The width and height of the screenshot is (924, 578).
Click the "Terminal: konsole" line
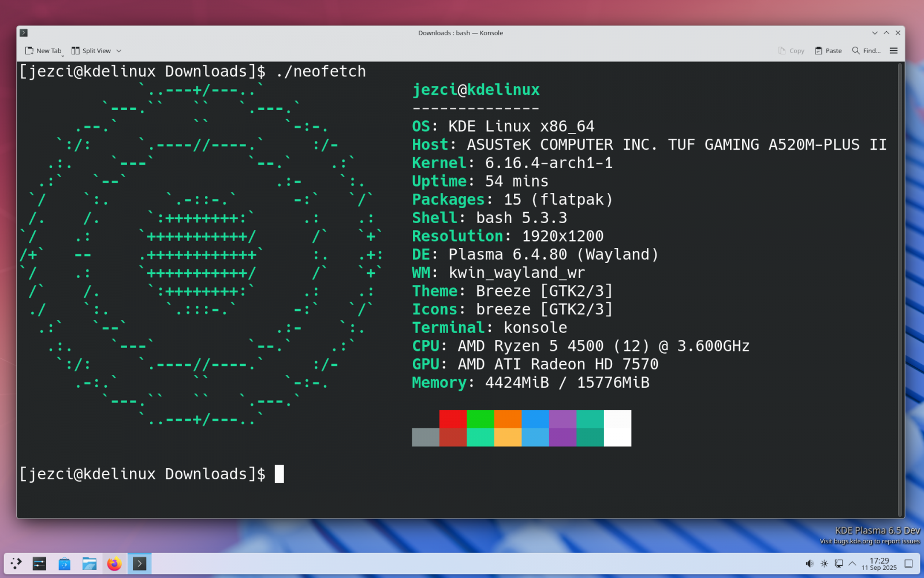point(489,328)
